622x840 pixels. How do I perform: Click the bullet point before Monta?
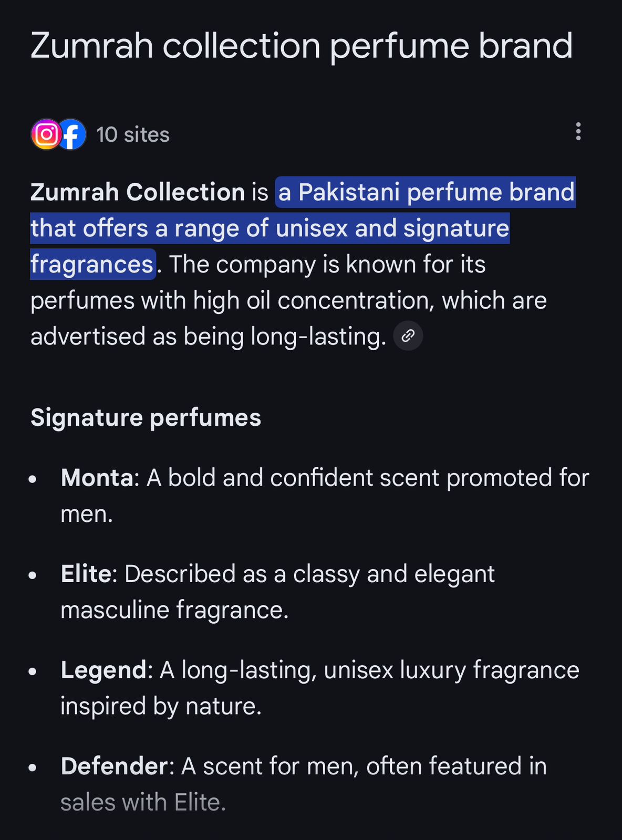coord(33,479)
